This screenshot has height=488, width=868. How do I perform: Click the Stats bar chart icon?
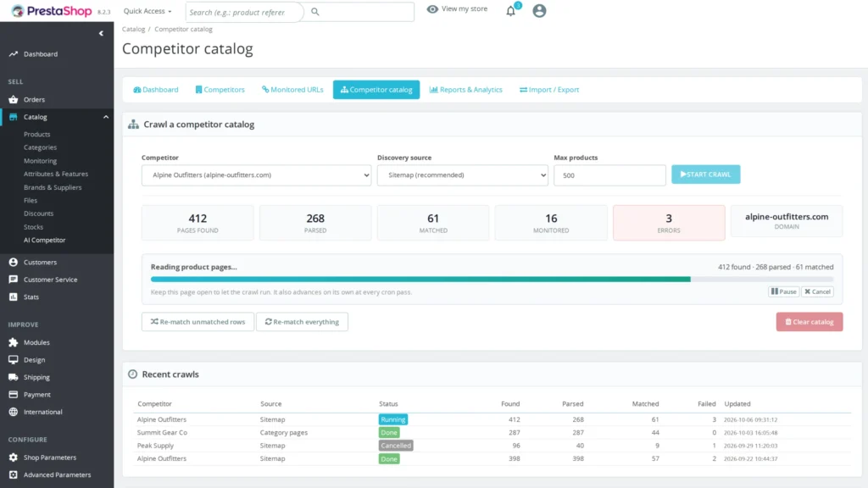click(14, 297)
